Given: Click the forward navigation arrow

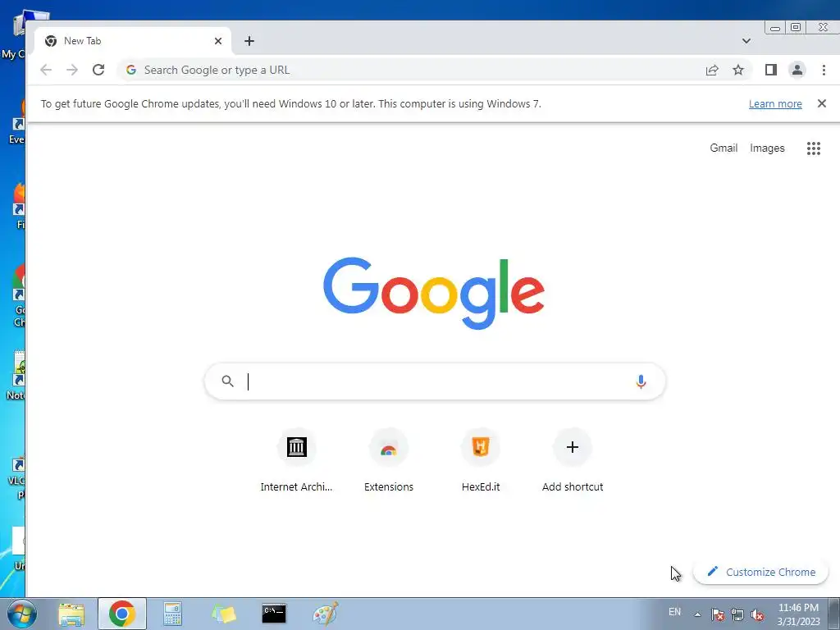Looking at the screenshot, I should click(72, 70).
